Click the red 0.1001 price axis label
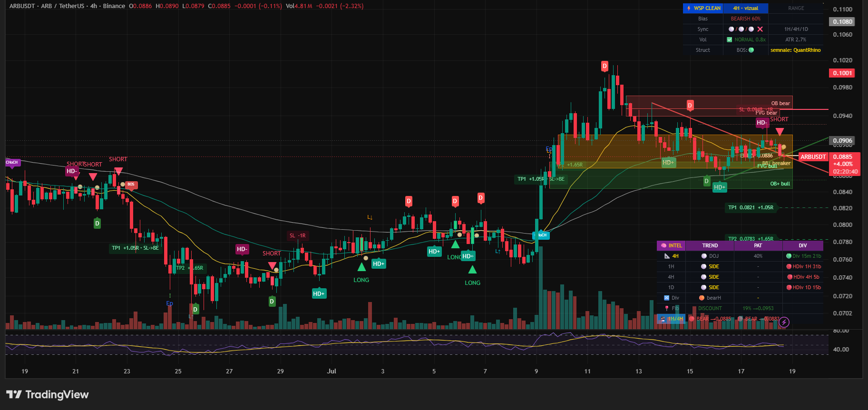 pyautogui.click(x=842, y=73)
